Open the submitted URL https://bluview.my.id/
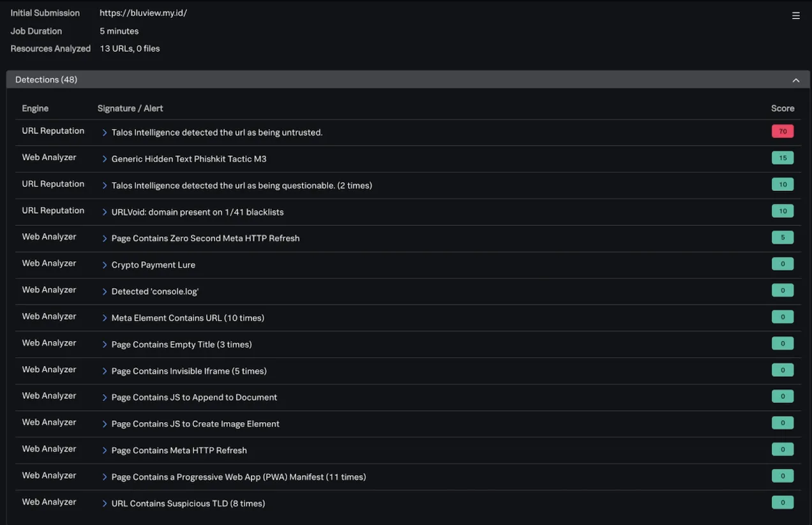The image size is (812, 525). 143,12
